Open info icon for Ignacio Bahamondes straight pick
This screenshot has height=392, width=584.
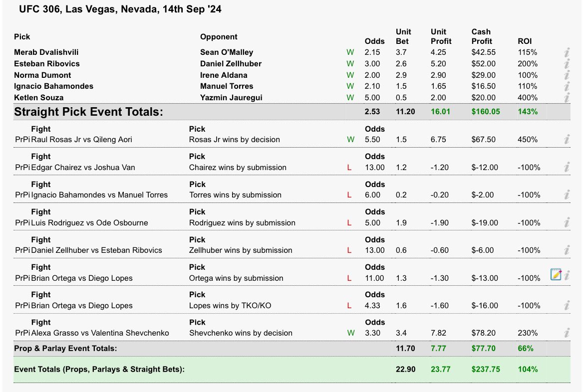(567, 86)
